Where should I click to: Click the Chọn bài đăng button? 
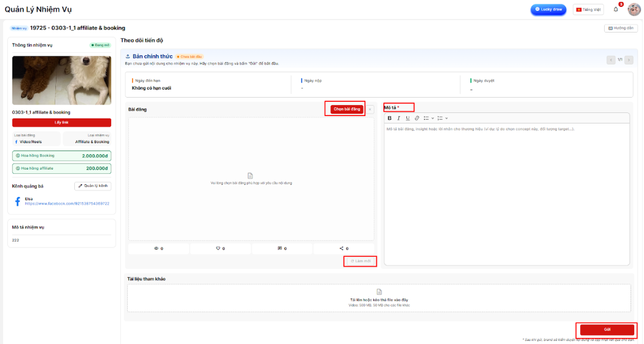(x=346, y=109)
